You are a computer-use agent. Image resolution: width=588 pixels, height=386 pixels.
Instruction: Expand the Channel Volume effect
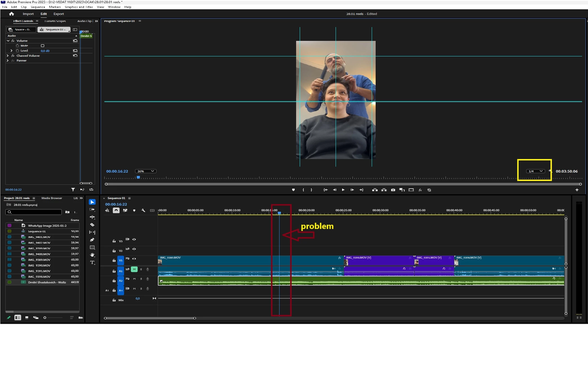[x=8, y=56]
